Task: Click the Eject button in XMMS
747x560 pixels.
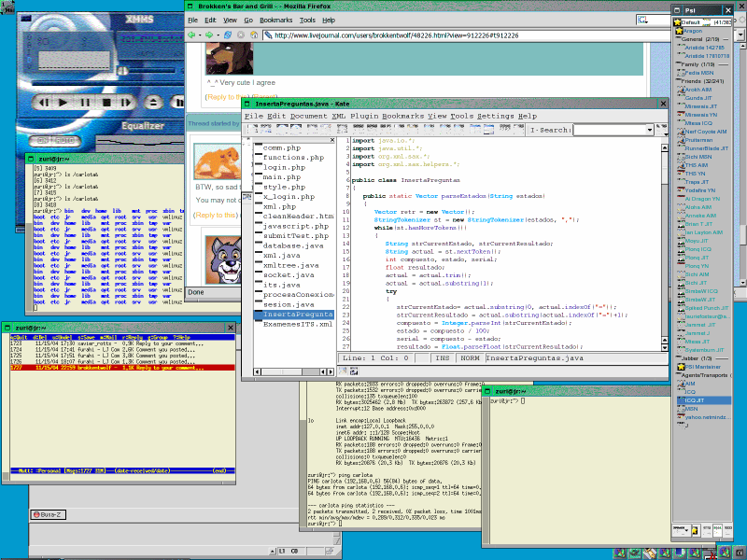Action: tap(151, 103)
